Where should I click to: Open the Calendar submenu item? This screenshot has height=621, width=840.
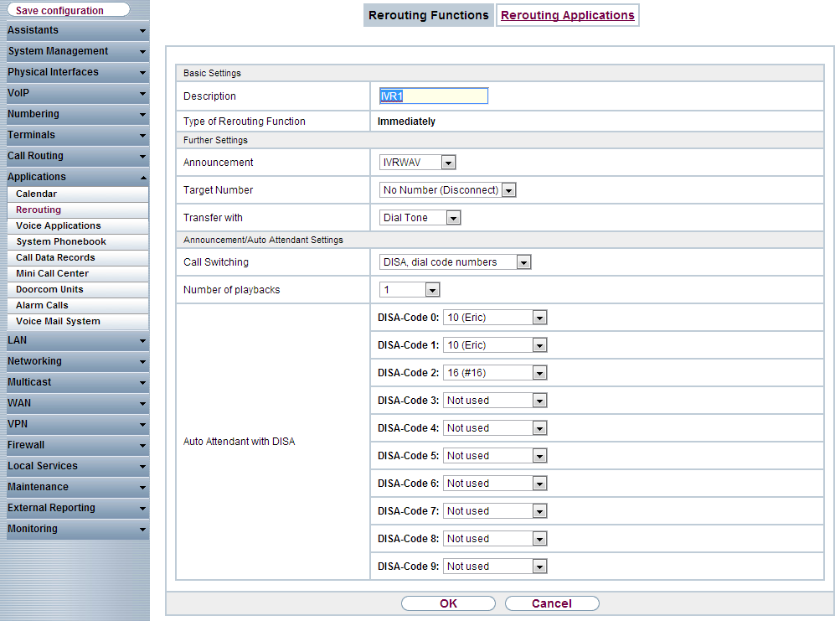[78, 194]
